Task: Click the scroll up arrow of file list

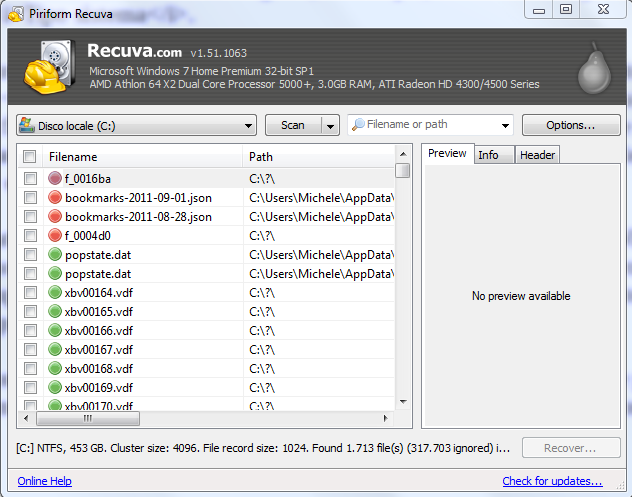Action: (403, 154)
